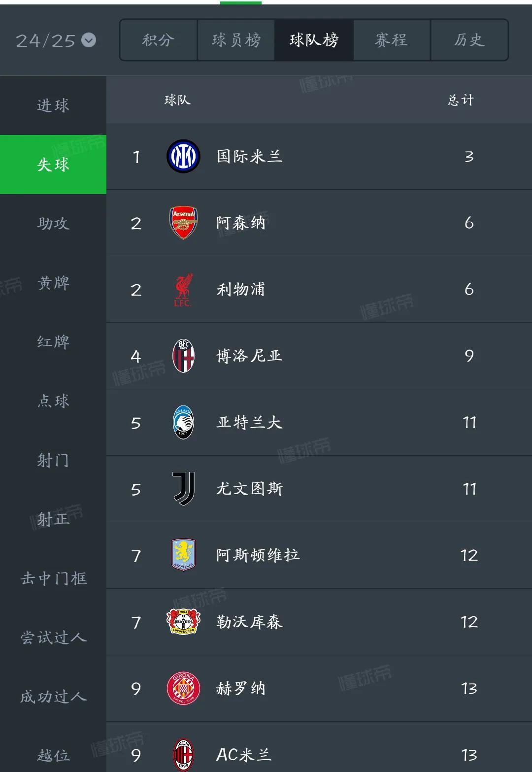
Task: Click the Juventus J logo
Action: click(x=183, y=489)
